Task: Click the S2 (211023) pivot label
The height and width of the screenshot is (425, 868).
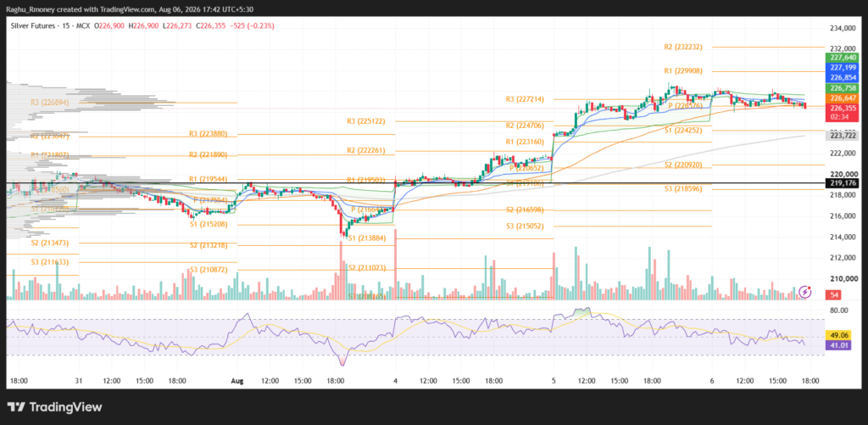Action: pos(366,267)
